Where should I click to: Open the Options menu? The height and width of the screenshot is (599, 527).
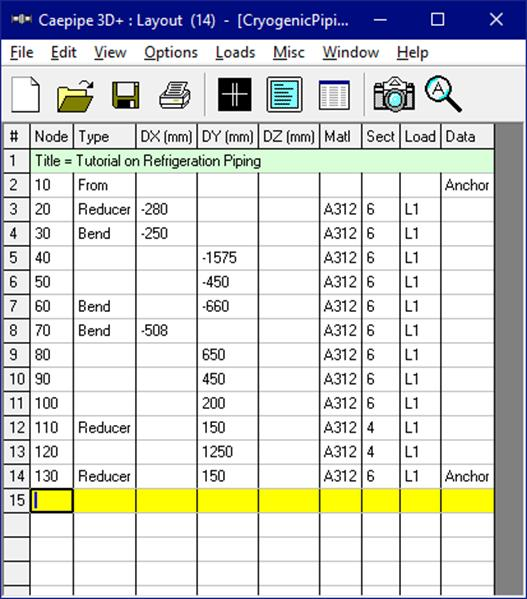pos(171,52)
